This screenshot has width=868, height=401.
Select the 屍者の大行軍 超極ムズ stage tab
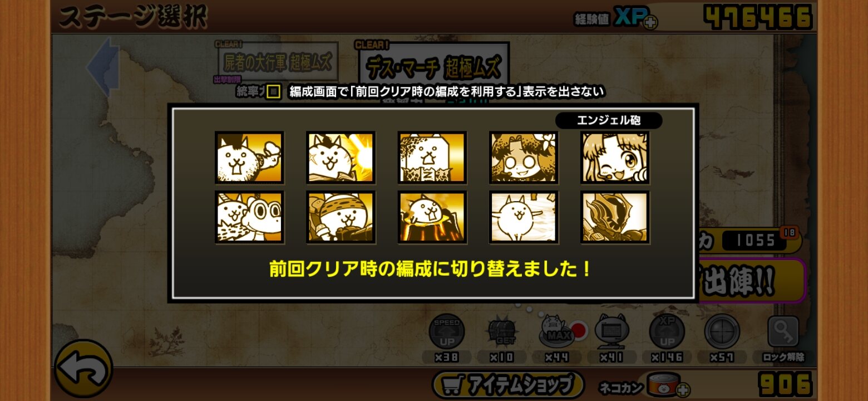[278, 60]
